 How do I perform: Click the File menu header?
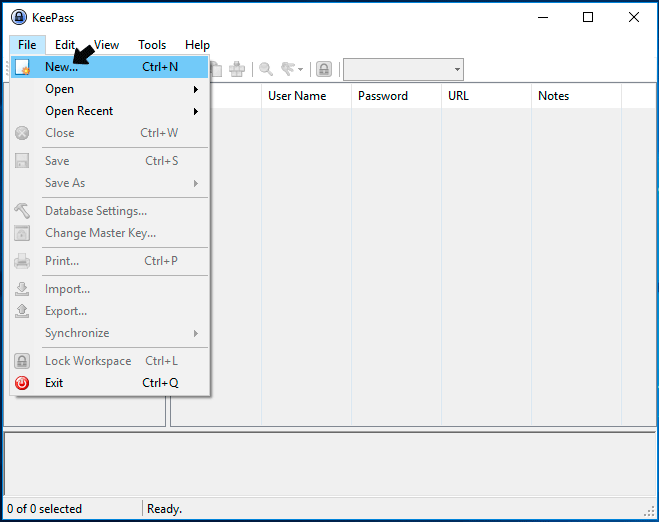click(27, 45)
